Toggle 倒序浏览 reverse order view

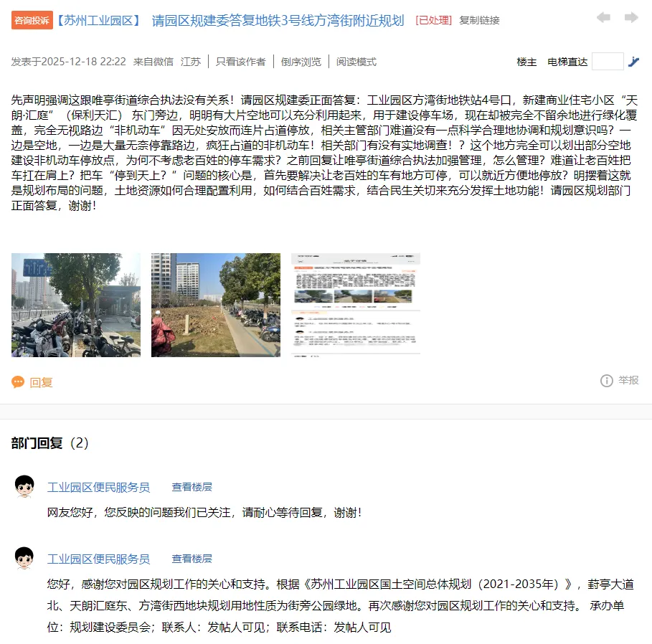coord(301,62)
